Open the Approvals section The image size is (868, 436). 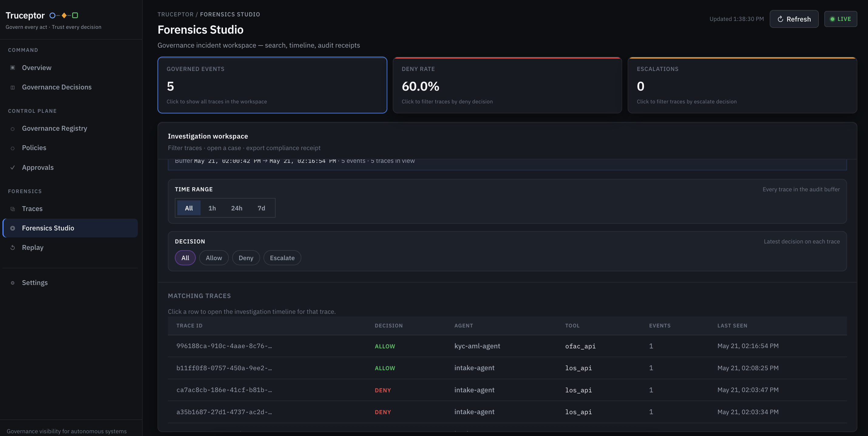[x=70, y=167]
